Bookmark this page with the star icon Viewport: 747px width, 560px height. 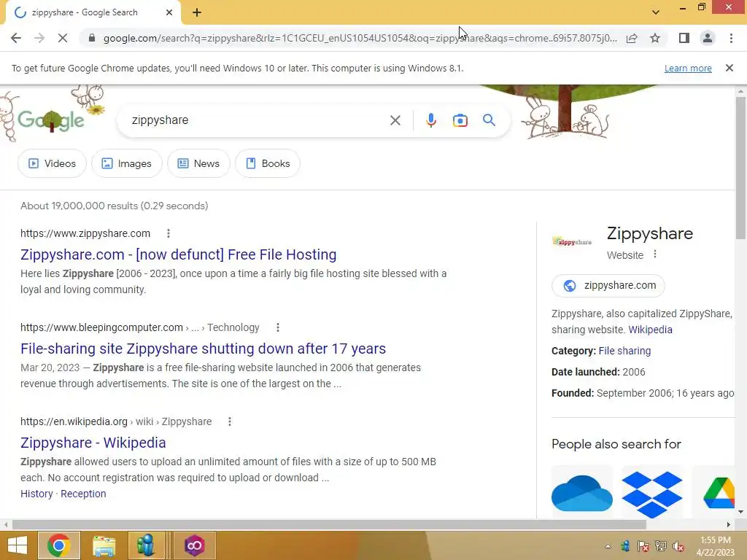click(655, 38)
